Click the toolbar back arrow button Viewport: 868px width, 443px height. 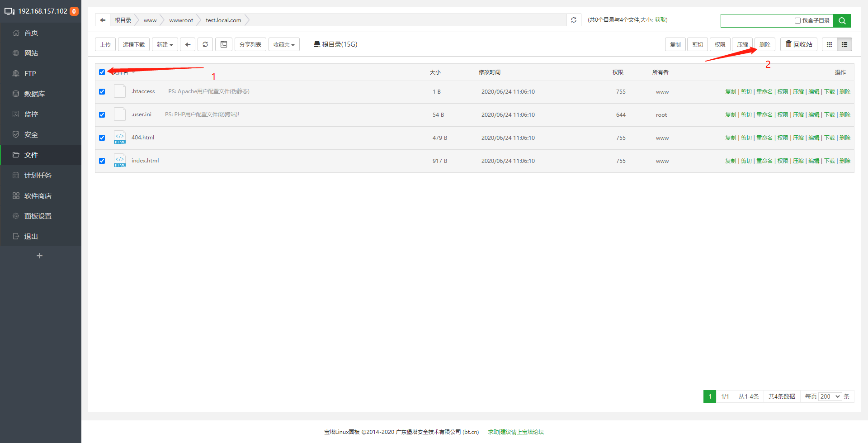(188, 44)
